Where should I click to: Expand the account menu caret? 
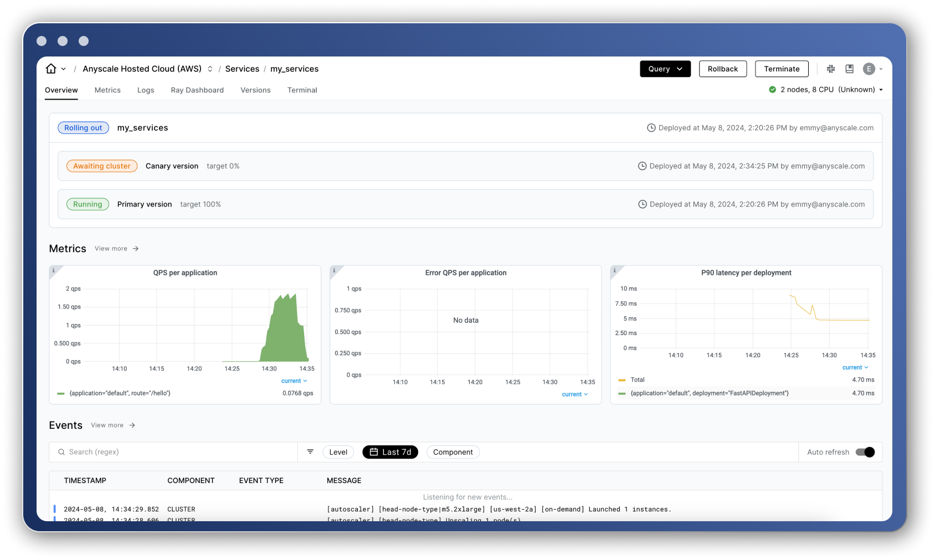pos(881,69)
